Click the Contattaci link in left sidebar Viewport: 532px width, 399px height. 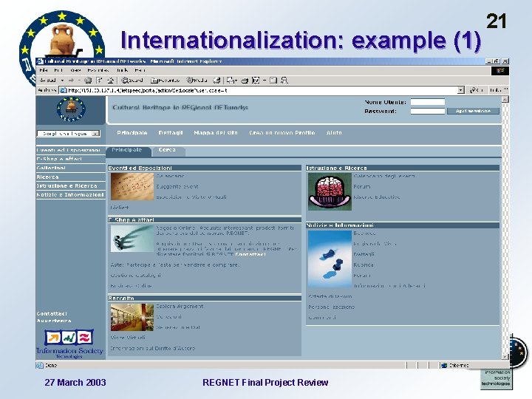52,314
